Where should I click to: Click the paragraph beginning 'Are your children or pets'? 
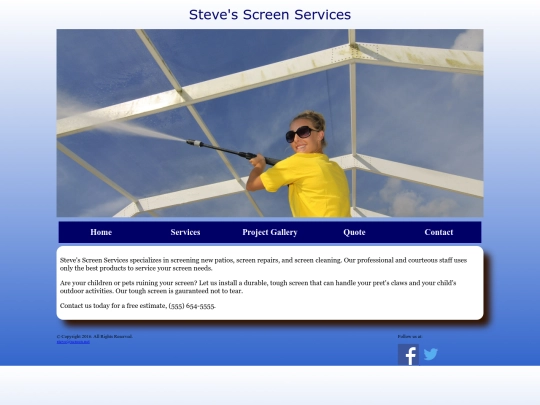click(x=258, y=287)
